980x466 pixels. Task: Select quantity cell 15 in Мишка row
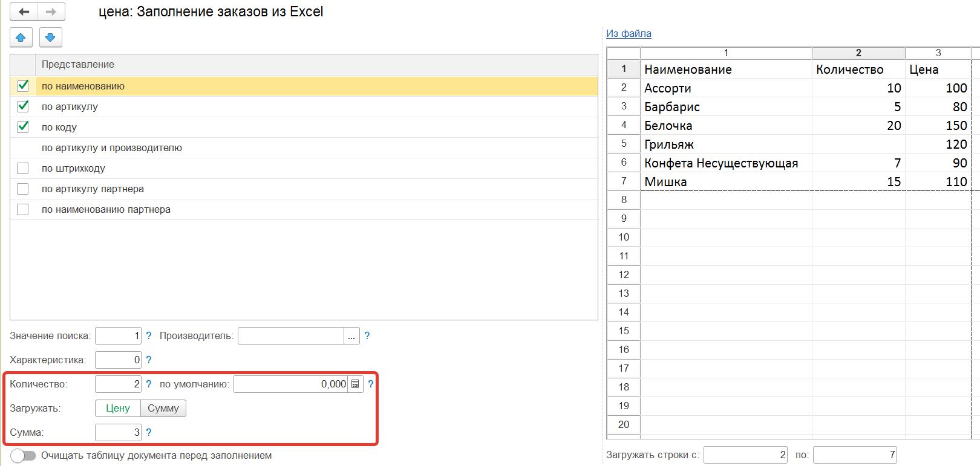(x=858, y=182)
